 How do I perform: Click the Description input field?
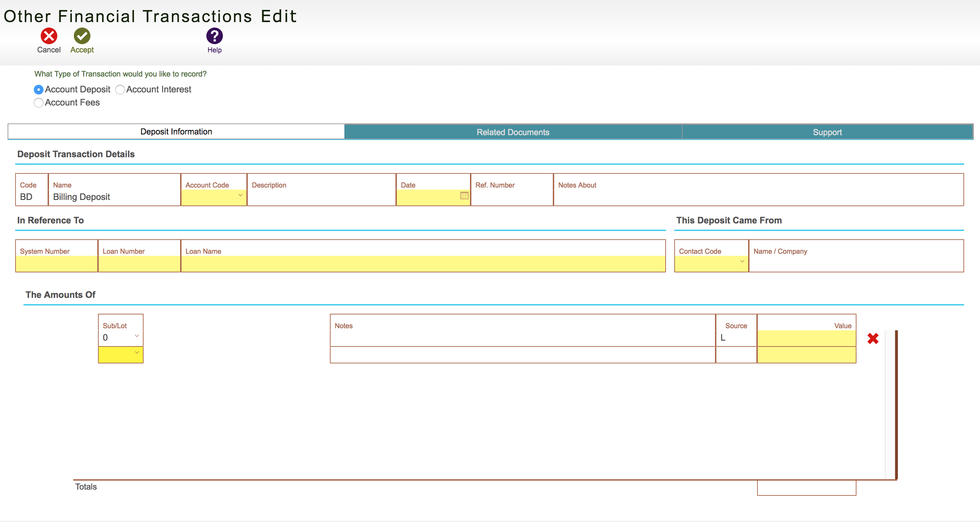[321, 197]
